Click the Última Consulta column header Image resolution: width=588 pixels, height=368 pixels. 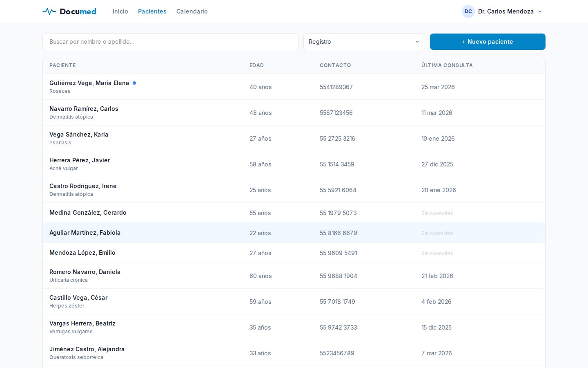(x=447, y=65)
